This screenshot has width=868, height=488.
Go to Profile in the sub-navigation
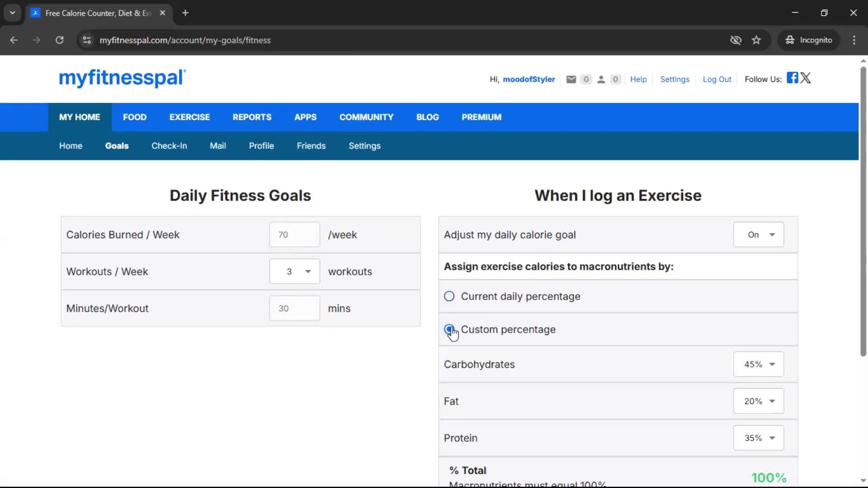[x=261, y=146]
